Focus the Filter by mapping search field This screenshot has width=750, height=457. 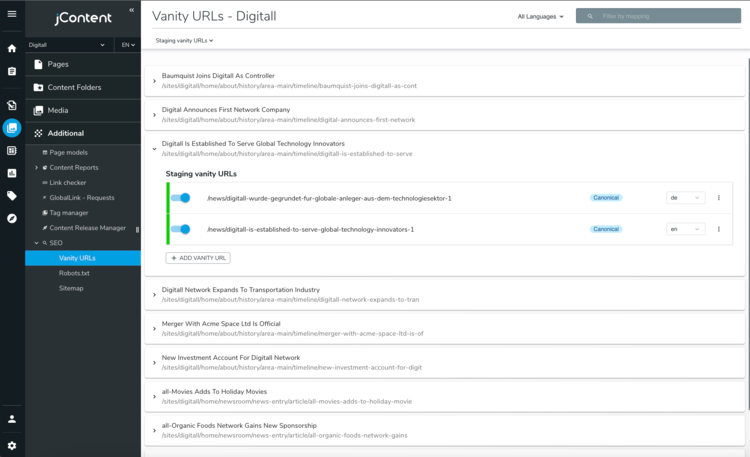click(x=658, y=16)
